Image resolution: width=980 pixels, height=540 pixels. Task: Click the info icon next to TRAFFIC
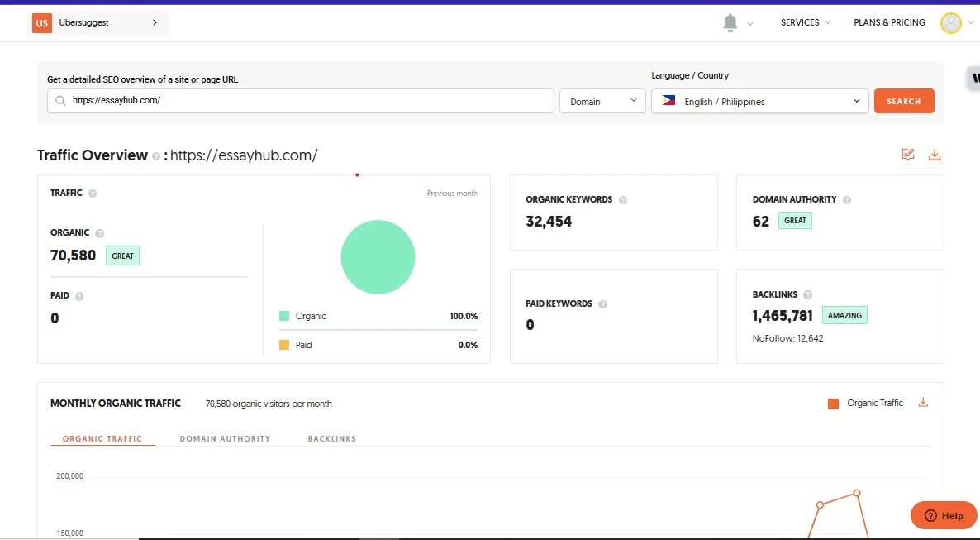click(93, 194)
